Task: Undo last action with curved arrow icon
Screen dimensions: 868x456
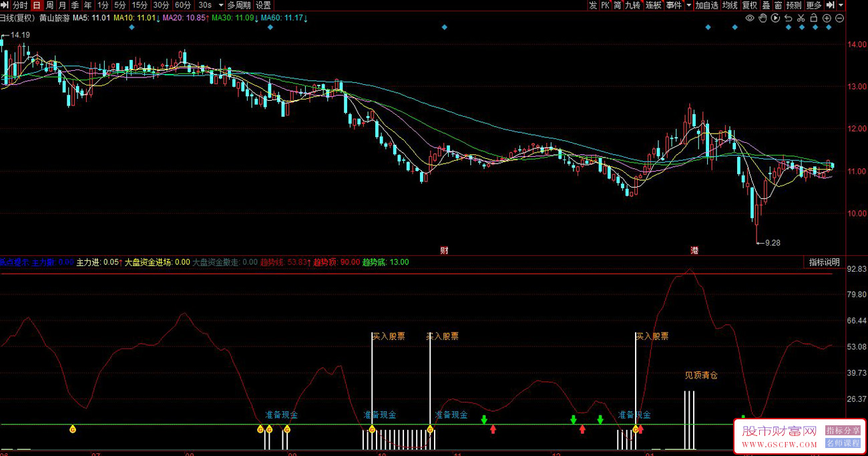Action: click(x=789, y=18)
